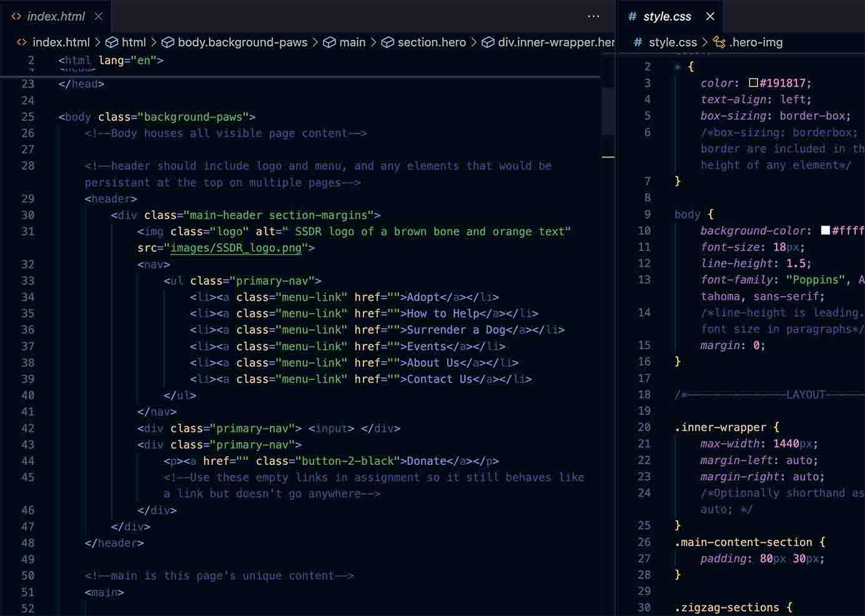Click the symbol icon beside div.inner-wrapper breadcrumb
Screen dimensions: 865x616
(488, 42)
